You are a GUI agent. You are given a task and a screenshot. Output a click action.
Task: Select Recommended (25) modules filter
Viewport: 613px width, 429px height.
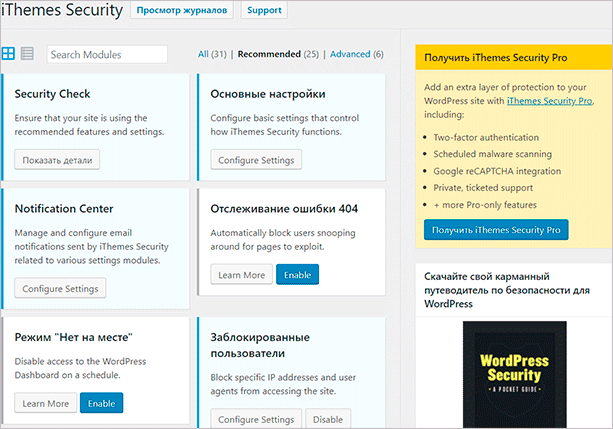pyautogui.click(x=278, y=54)
